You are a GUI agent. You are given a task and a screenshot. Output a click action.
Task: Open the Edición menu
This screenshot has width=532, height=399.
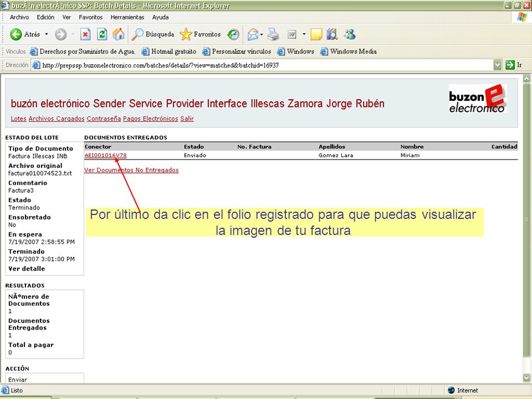(45, 17)
